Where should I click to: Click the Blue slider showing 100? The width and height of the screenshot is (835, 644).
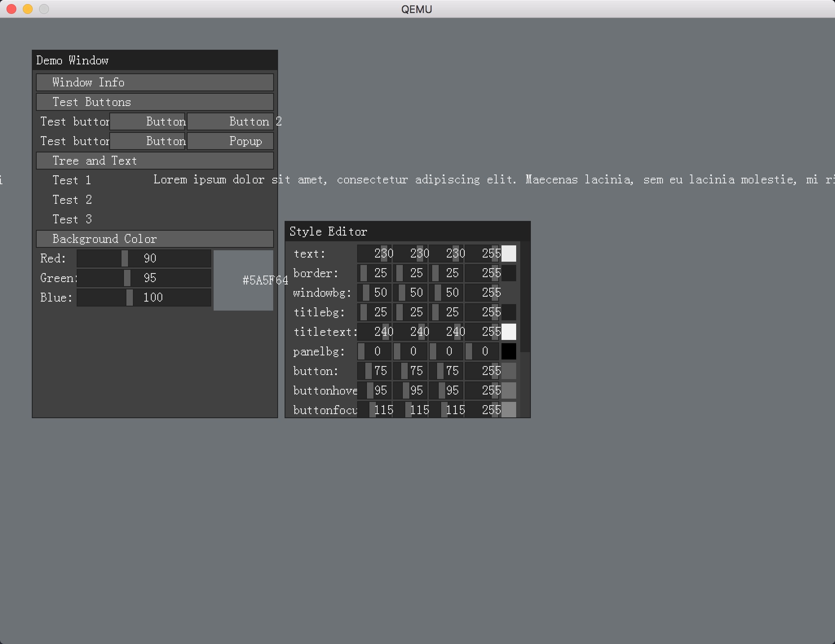pos(144,298)
